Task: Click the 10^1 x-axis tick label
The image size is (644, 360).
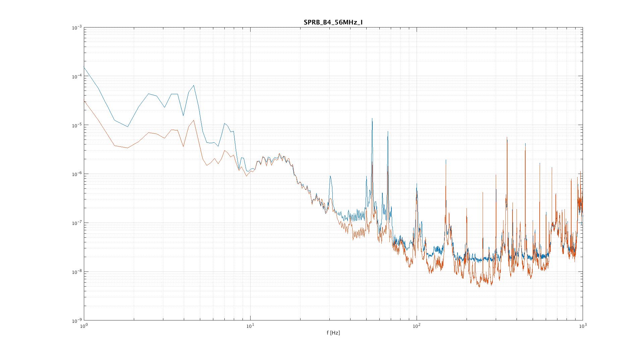Action: (250, 325)
